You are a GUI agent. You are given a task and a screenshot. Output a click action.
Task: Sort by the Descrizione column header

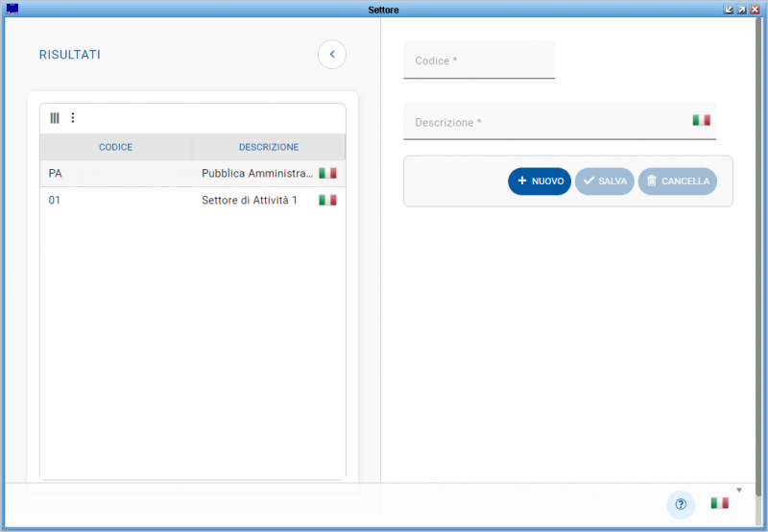point(269,147)
